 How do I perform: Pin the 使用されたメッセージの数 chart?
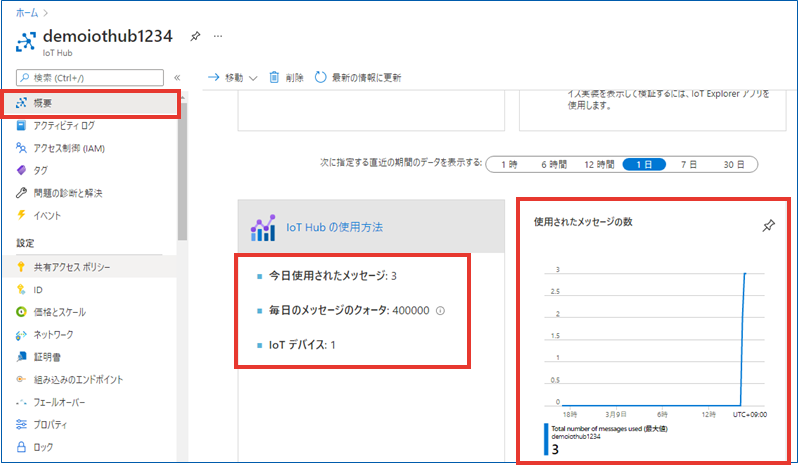768,225
